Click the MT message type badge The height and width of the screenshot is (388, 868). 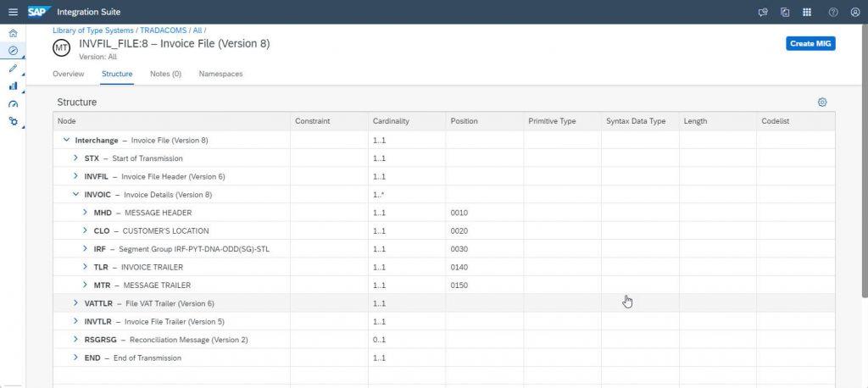(x=61, y=48)
